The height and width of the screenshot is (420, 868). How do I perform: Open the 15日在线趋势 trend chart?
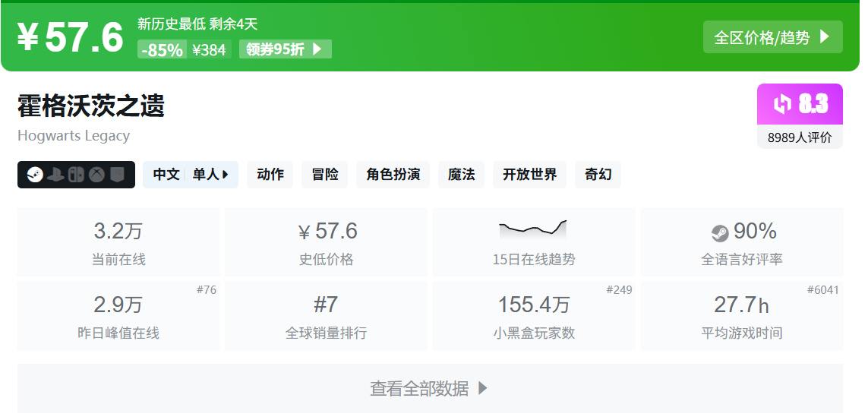tap(534, 242)
